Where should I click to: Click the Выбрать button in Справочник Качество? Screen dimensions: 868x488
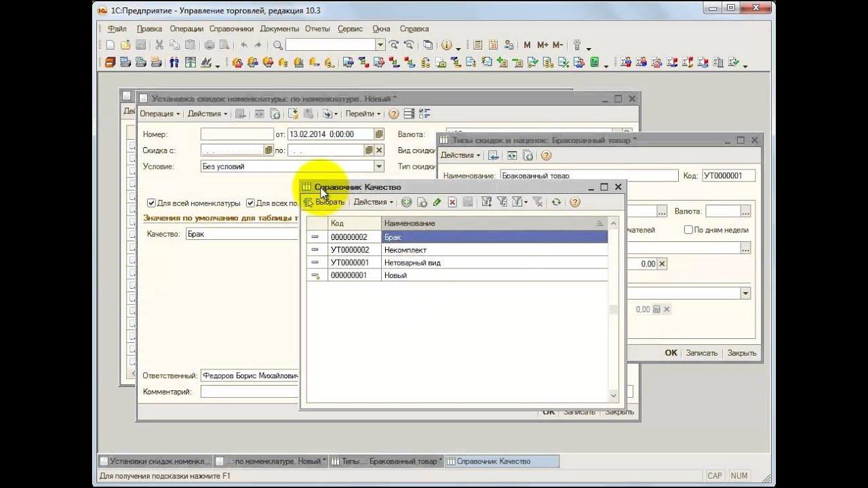(324, 202)
